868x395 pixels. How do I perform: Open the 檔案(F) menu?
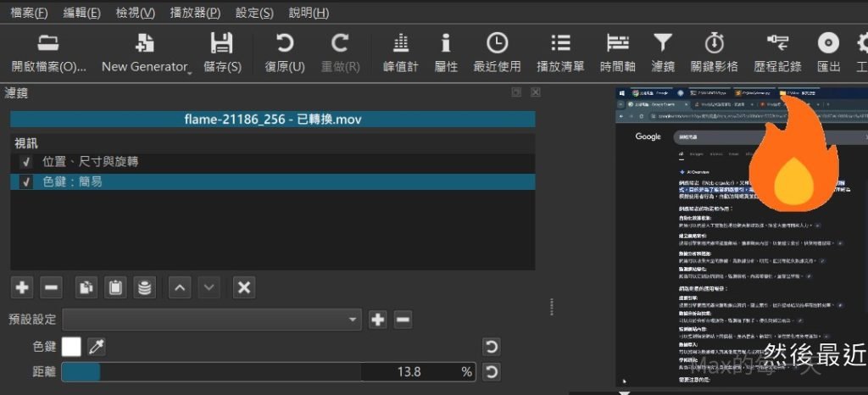tap(29, 13)
